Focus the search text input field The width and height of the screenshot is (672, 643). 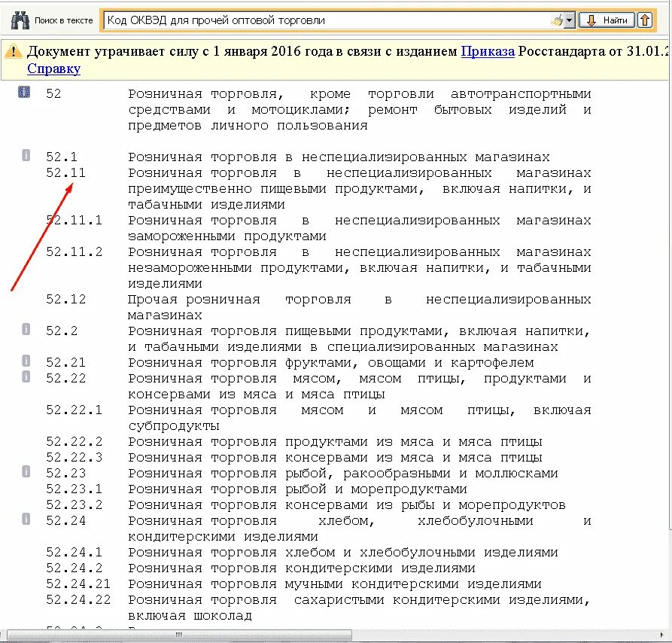[x=328, y=20]
